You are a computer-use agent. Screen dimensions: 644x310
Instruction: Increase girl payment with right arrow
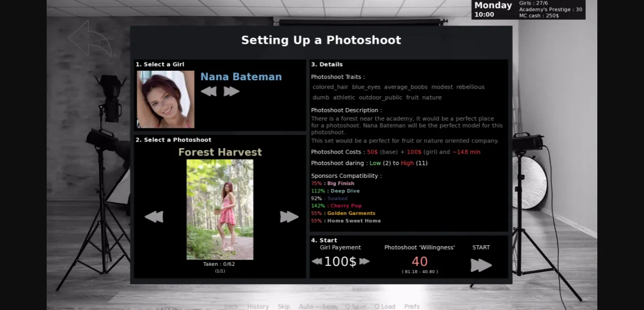tap(364, 261)
